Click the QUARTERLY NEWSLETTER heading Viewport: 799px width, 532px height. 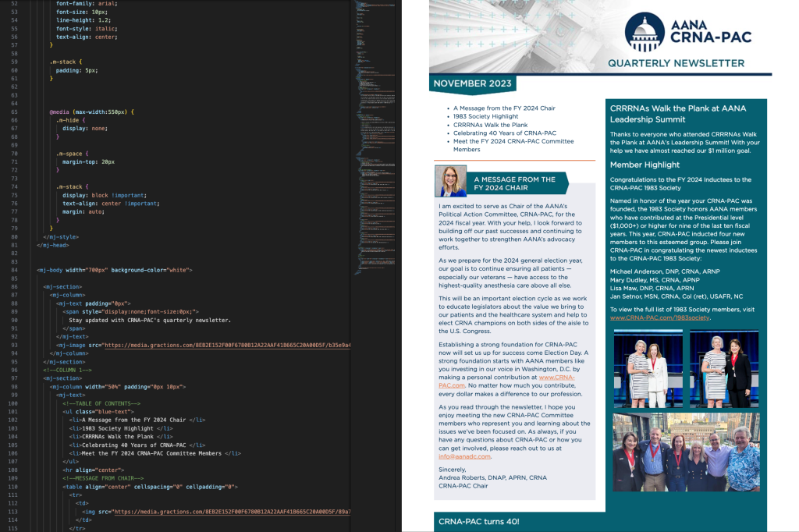(x=676, y=63)
